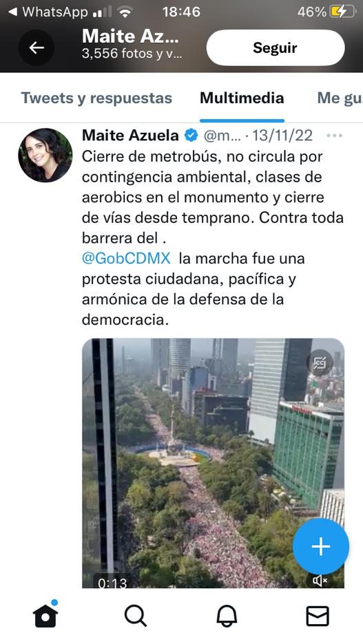
Task: Select the Multimedia tab
Action: [242, 98]
